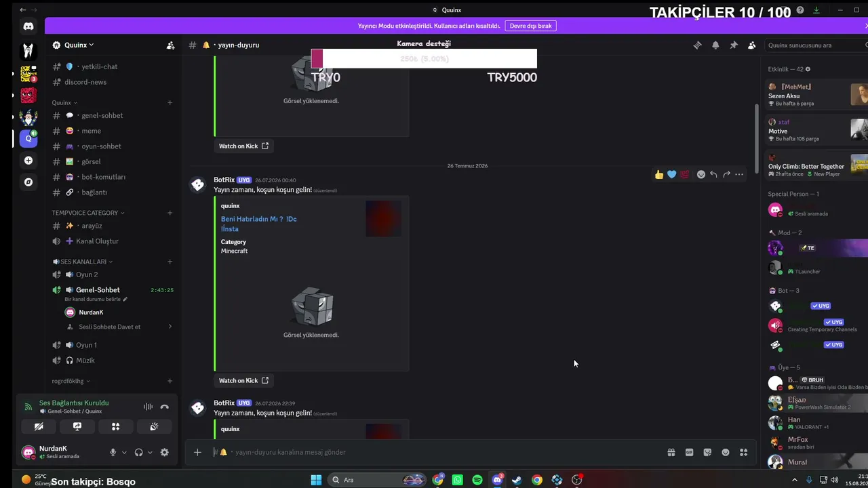Open more message actions ellipsis

pos(739,174)
